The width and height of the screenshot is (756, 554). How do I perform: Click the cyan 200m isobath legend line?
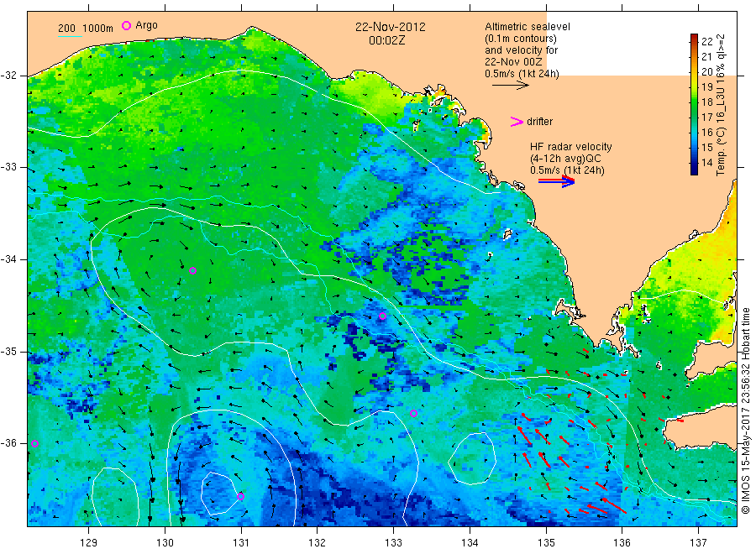pos(70,36)
